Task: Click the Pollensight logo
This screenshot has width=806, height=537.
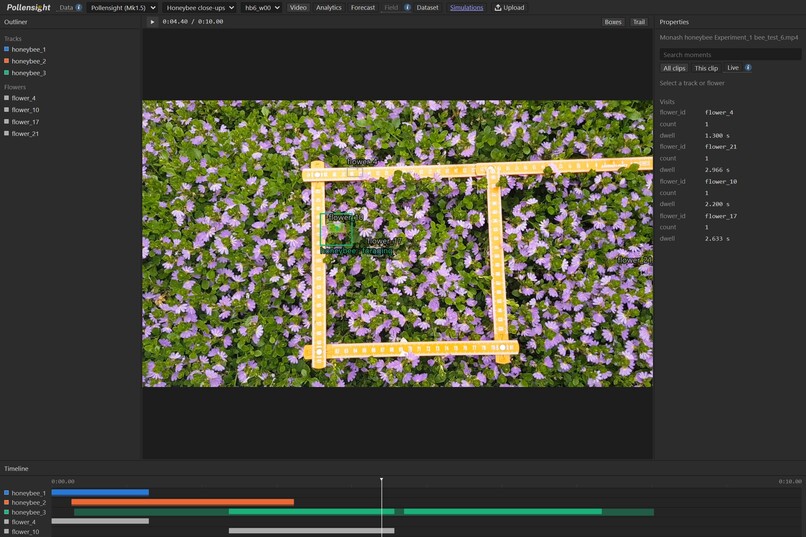Action: pyautogui.click(x=28, y=7)
